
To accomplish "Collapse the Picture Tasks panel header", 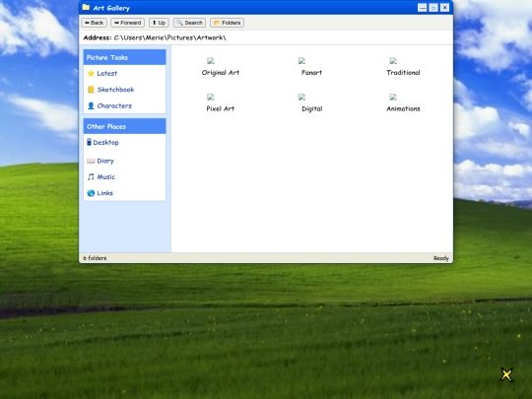I will pos(124,57).
